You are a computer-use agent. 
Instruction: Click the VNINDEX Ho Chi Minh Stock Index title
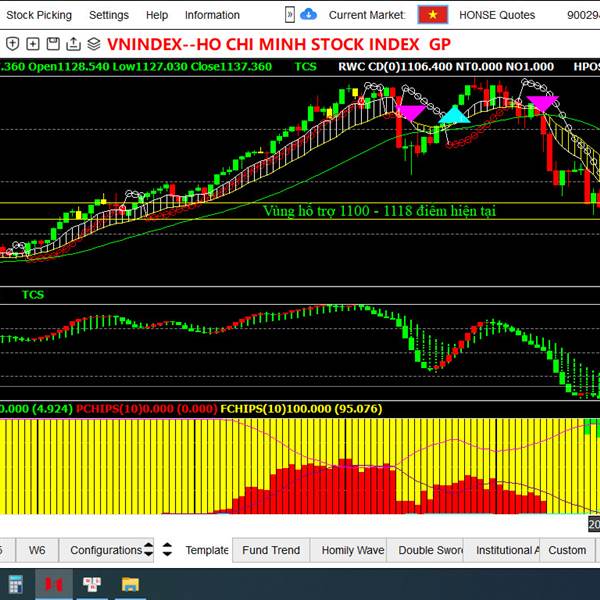[279, 44]
